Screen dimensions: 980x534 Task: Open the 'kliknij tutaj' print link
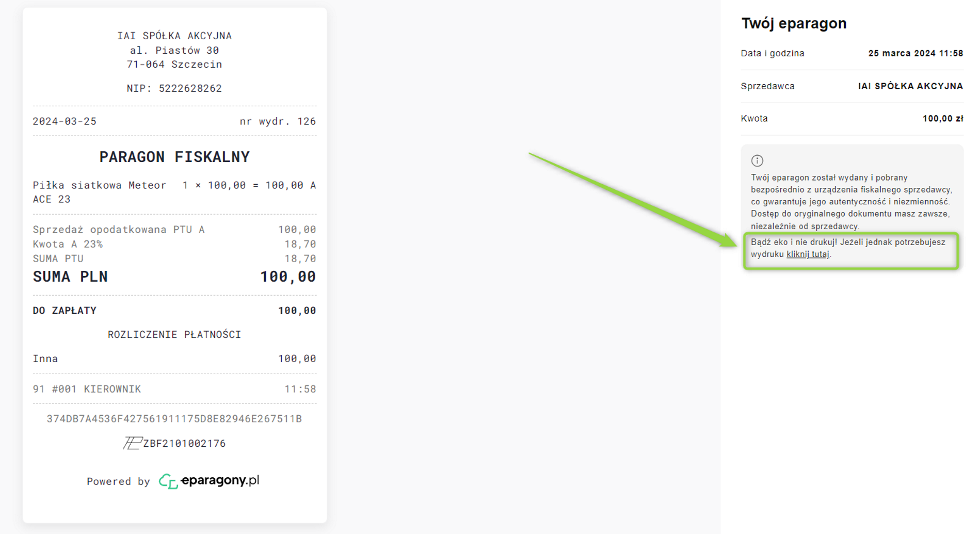[808, 254]
